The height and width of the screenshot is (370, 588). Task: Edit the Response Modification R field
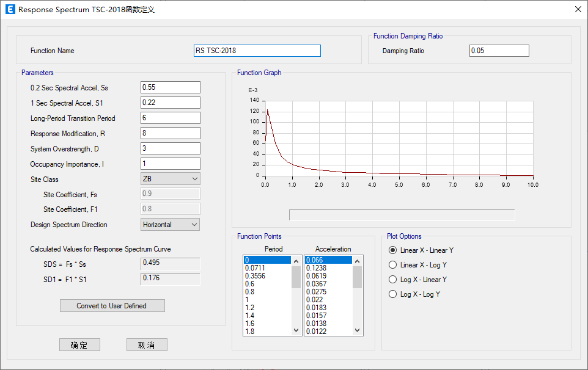point(171,133)
